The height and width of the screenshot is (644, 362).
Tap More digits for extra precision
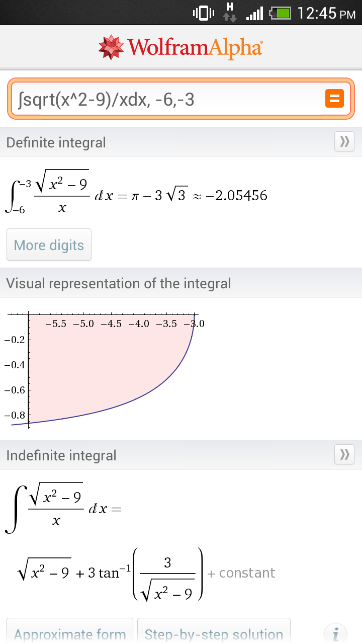[x=48, y=245]
